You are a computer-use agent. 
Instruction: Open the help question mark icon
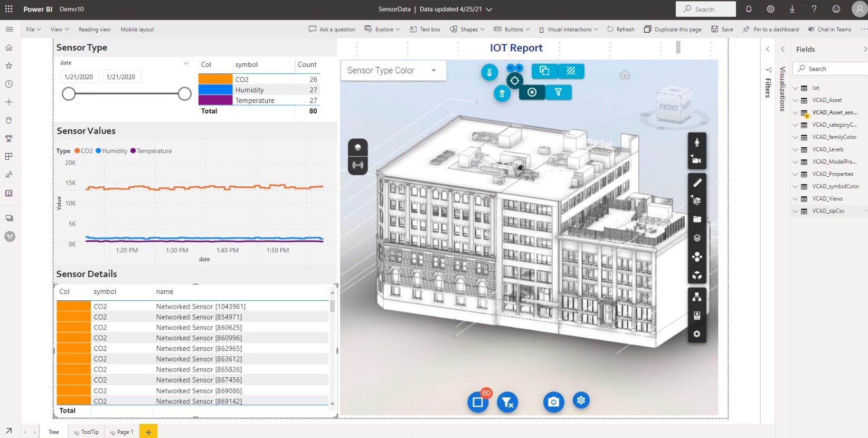(814, 9)
